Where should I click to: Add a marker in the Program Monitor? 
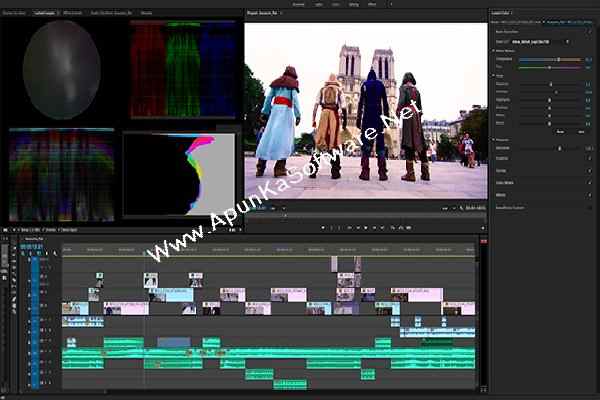[323, 228]
